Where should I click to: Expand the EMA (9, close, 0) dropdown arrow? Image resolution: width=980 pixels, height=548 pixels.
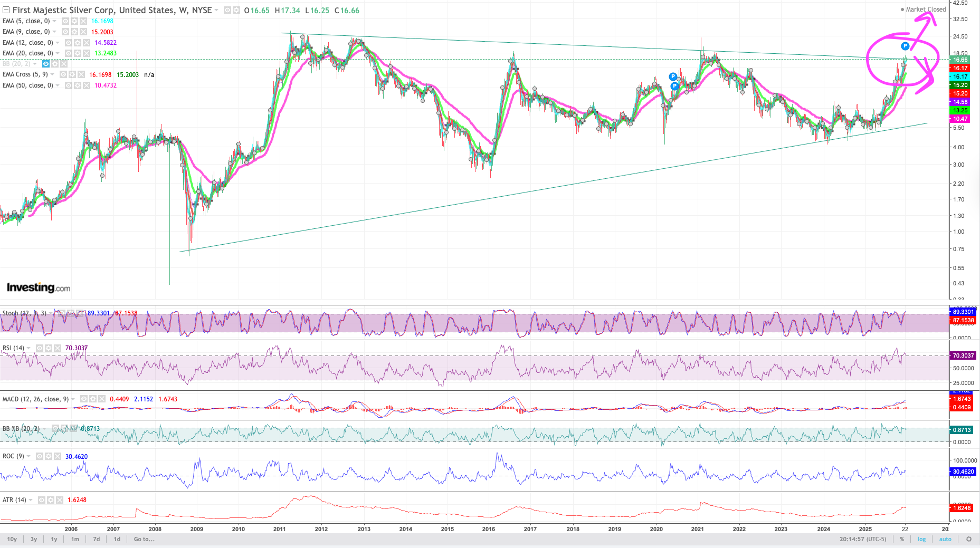[x=54, y=32]
